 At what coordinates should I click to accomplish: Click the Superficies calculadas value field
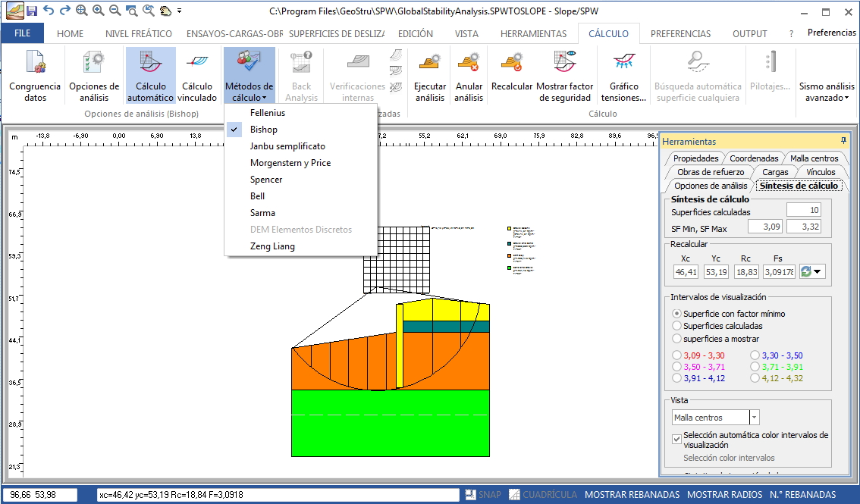pos(803,210)
